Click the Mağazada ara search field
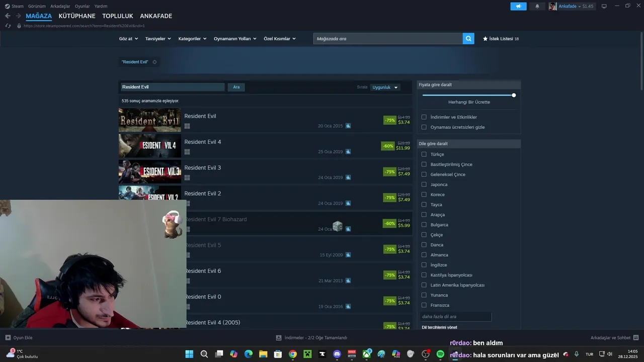 pyautogui.click(x=388, y=39)
